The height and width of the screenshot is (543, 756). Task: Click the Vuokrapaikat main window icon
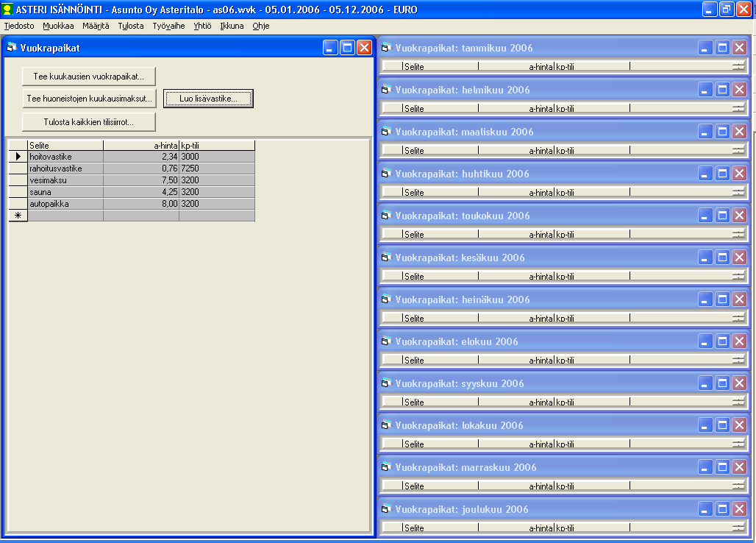12,47
